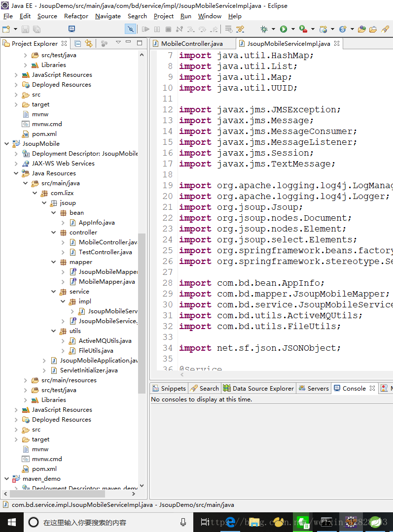Select pom.xml under JsoupMobile project

pos(44,469)
